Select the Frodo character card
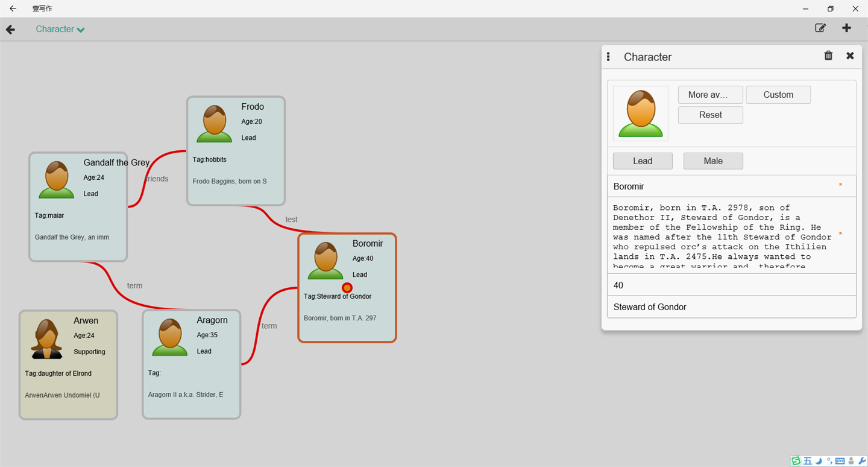This screenshot has width=868, height=467. coord(236,151)
